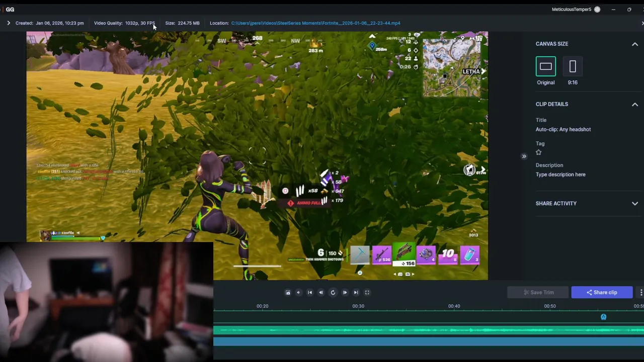Mute the clip volume speaker icon

298,292
